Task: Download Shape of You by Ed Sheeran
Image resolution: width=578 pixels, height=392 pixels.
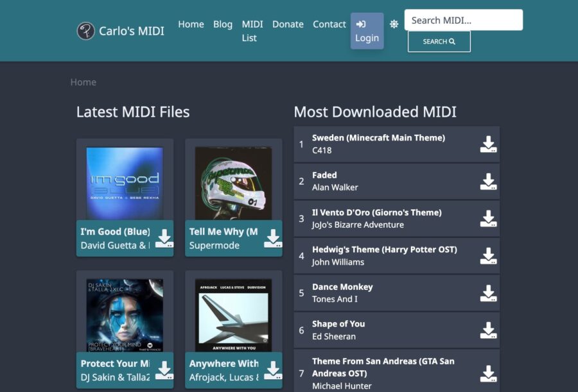Action: point(487,330)
